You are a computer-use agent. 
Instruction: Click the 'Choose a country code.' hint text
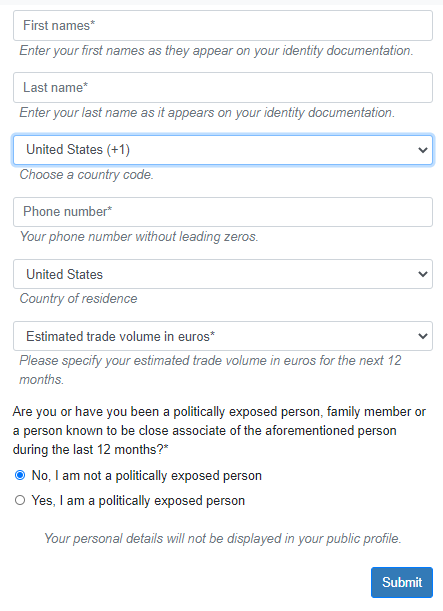click(x=86, y=175)
